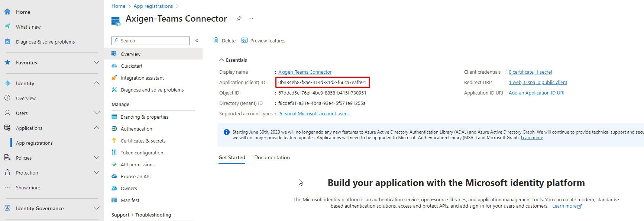
Task: Open Expose an API
Action: (x=135, y=176)
